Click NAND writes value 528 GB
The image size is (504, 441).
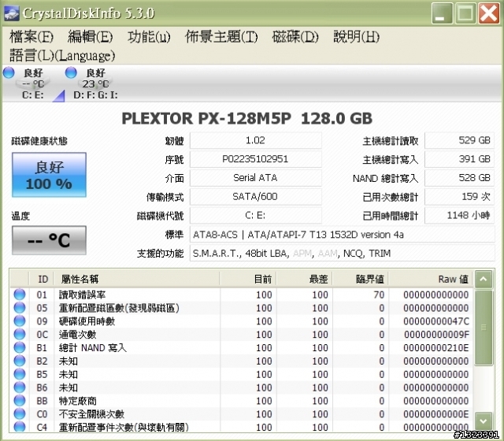point(460,178)
